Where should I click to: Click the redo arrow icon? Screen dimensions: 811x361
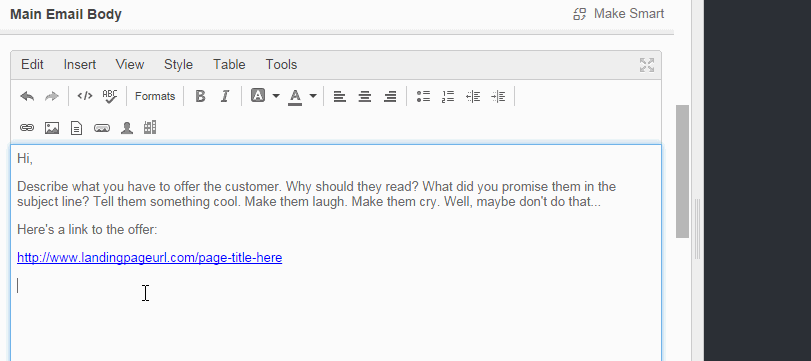(x=52, y=96)
